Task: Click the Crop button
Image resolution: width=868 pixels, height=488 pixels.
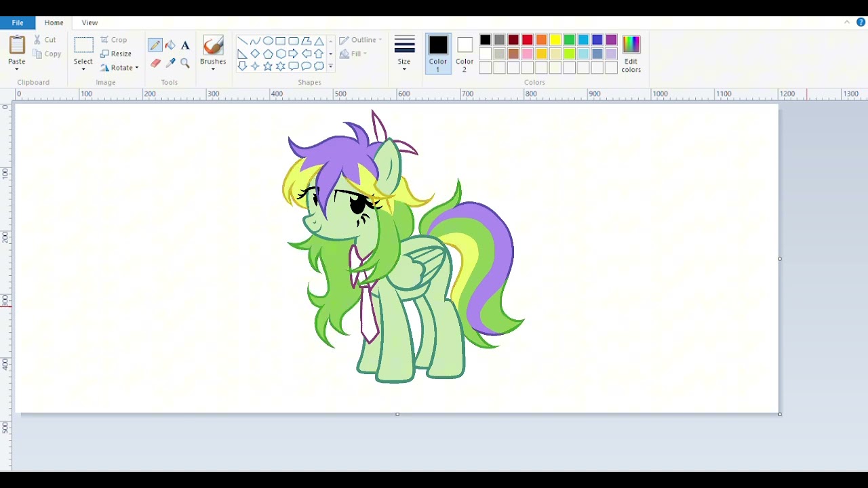Action: (x=114, y=40)
